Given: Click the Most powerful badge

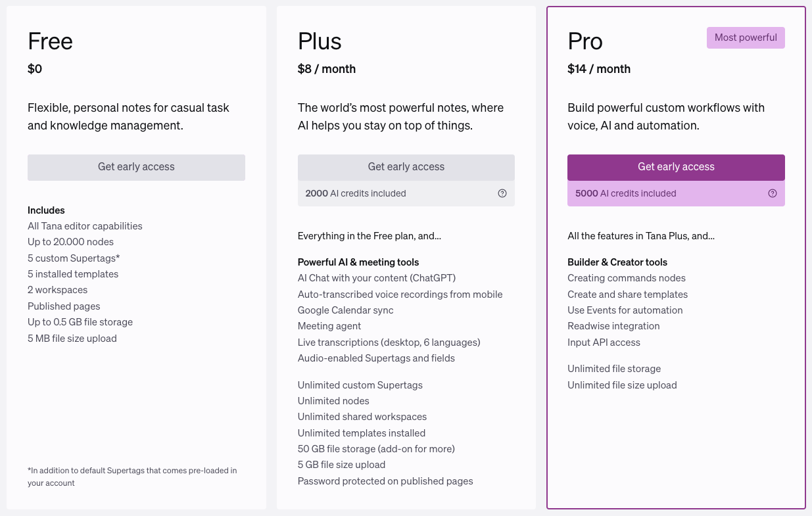Looking at the screenshot, I should [x=746, y=37].
